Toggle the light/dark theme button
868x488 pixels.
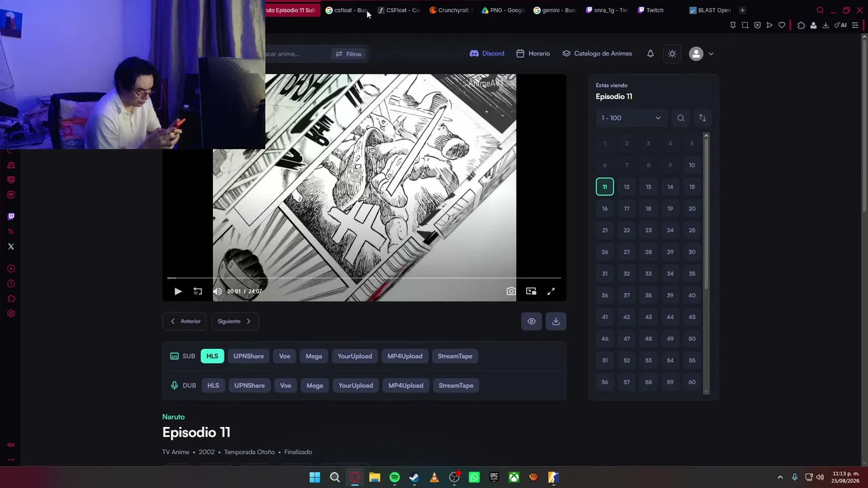(672, 54)
